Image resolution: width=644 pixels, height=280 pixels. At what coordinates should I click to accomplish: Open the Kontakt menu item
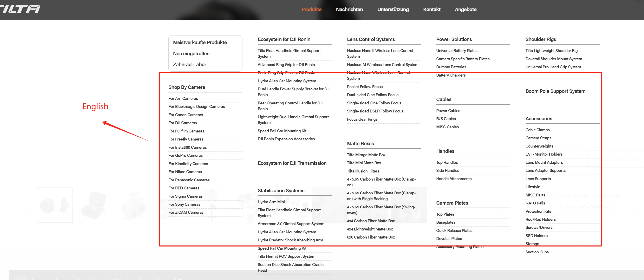pos(431,9)
